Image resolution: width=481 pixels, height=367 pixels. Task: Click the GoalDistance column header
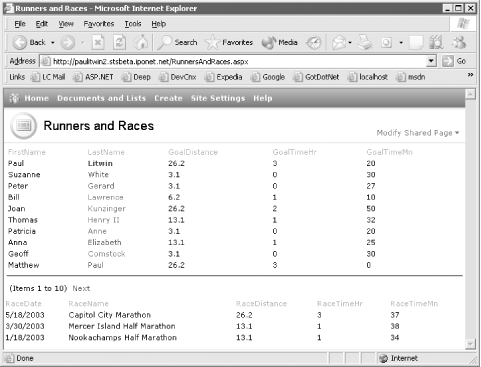coord(193,152)
